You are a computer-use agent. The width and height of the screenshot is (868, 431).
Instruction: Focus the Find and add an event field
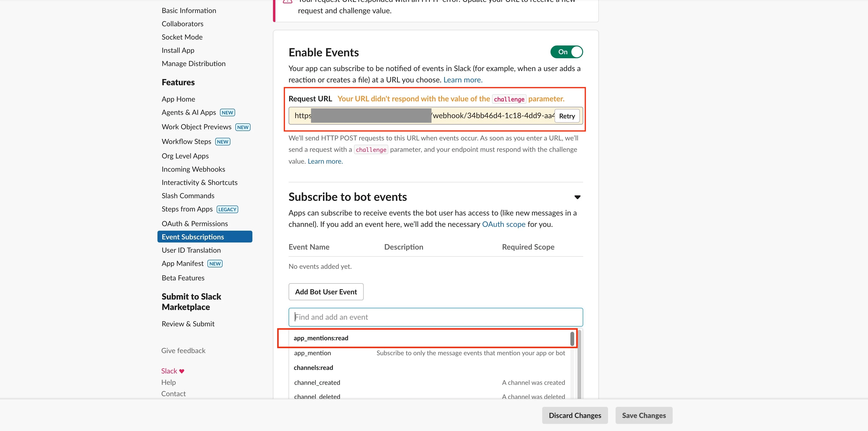point(435,317)
